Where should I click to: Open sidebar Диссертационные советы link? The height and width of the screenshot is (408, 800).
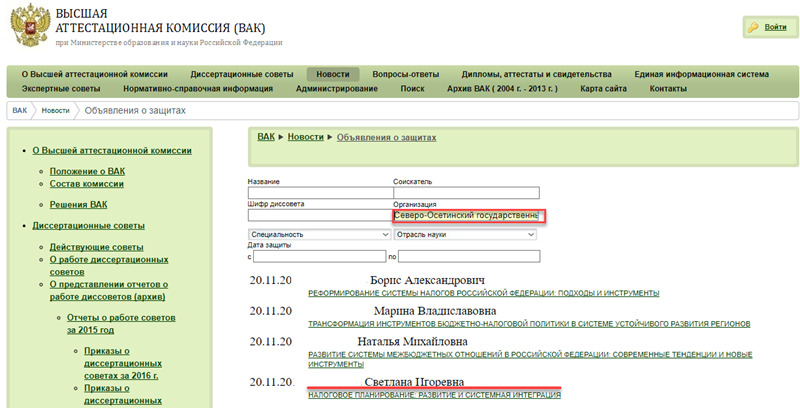pos(88,225)
